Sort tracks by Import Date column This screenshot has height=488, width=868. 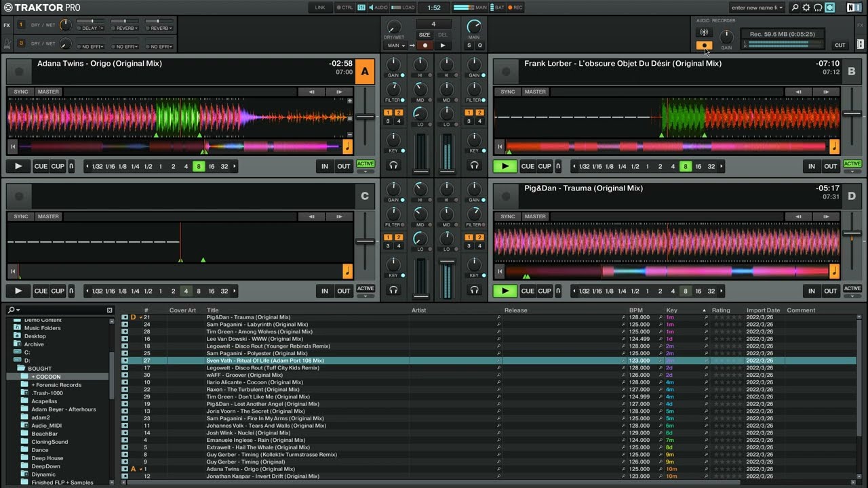tap(763, 310)
